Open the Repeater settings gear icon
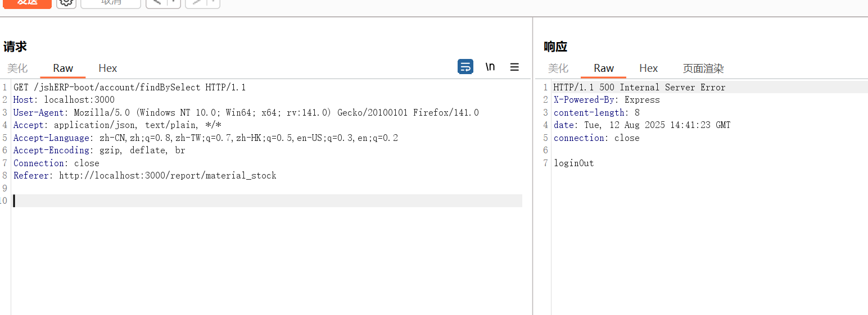Screen dimensions: 868x315 click(x=66, y=3)
